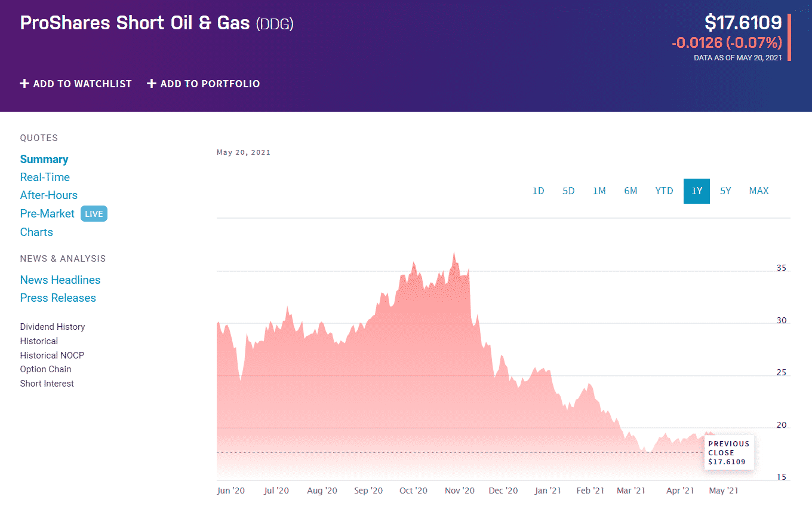This screenshot has width=812, height=521.
Task: Open Dividend History
Action: coord(53,327)
